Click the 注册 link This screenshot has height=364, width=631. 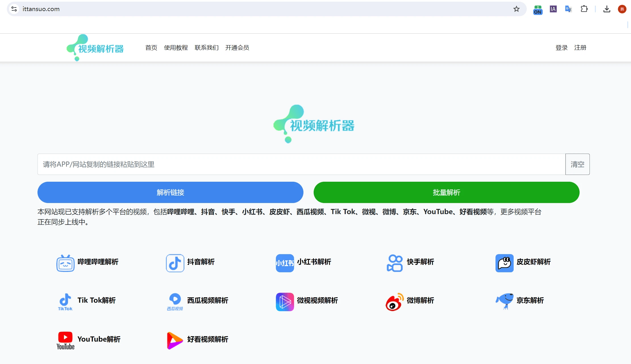point(580,48)
